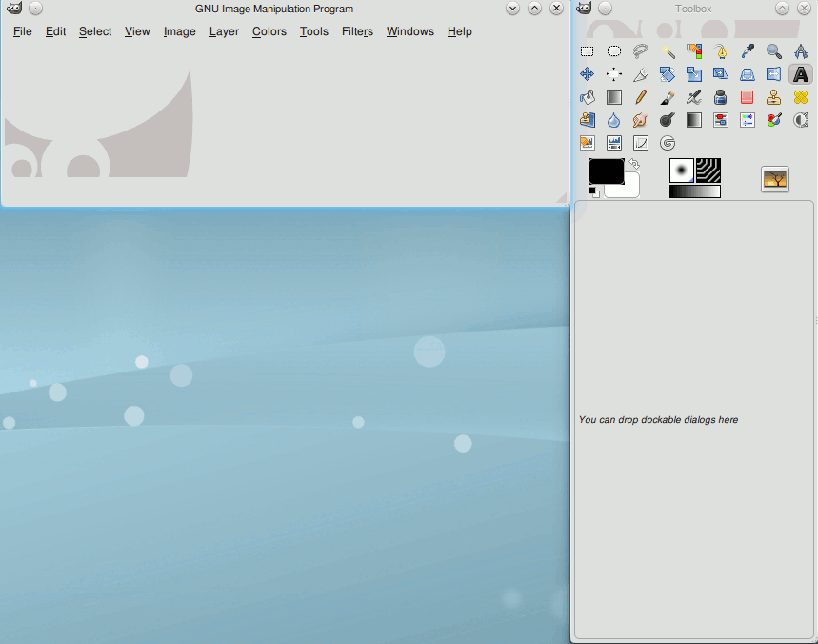Image resolution: width=818 pixels, height=644 pixels.
Task: Click the active Text tool
Action: 801,74
